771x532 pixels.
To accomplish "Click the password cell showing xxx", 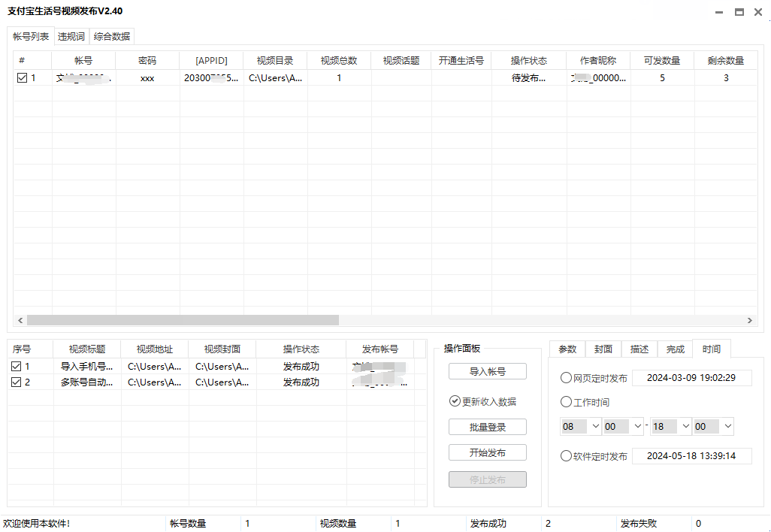I will (x=147, y=77).
